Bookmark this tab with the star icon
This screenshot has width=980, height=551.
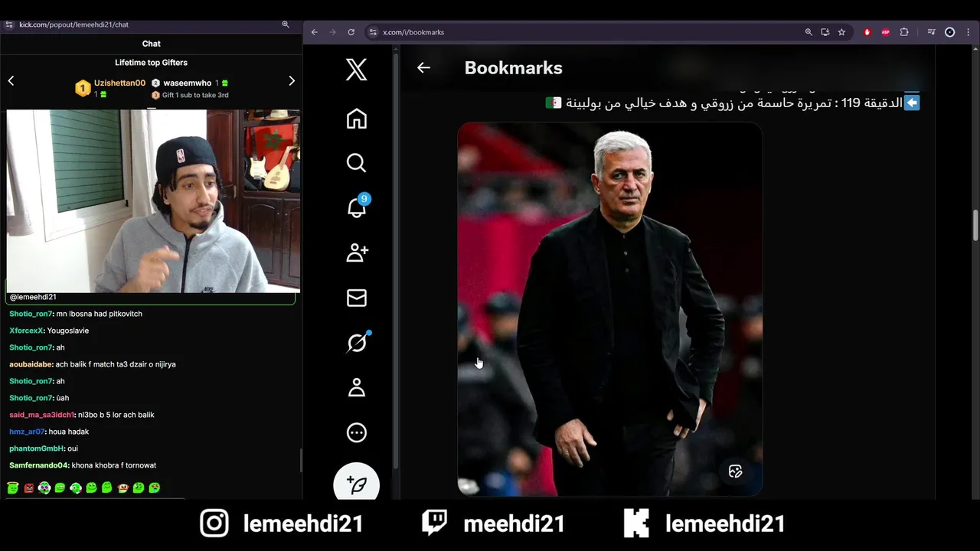(841, 32)
